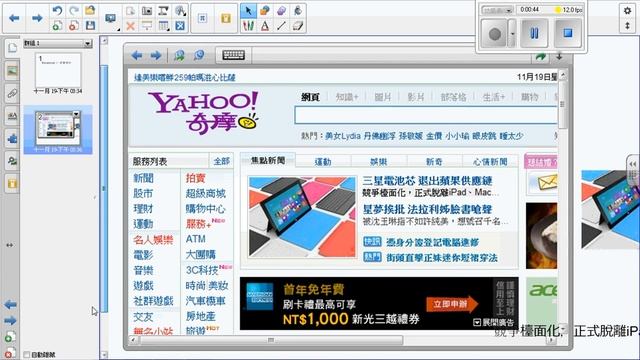Viewport: 640px width, 360px height.
Task: Open the screen view display options
Action: pyautogui.click(x=111, y=19)
